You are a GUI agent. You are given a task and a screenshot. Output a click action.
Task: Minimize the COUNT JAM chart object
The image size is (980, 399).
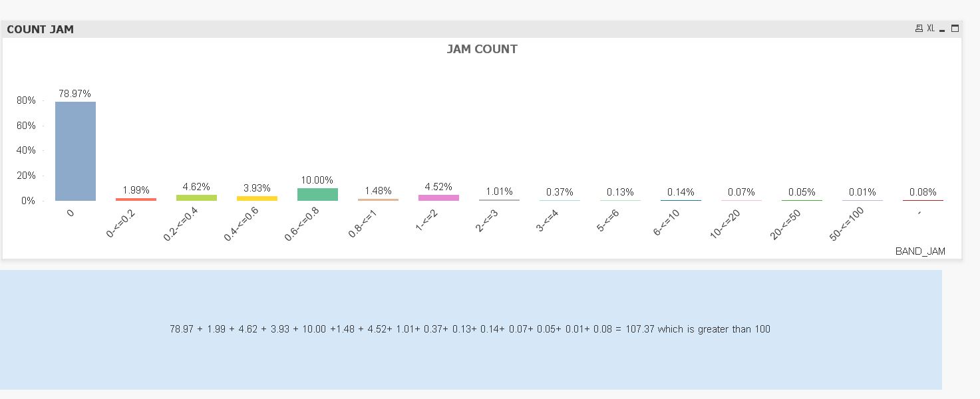[942, 29]
